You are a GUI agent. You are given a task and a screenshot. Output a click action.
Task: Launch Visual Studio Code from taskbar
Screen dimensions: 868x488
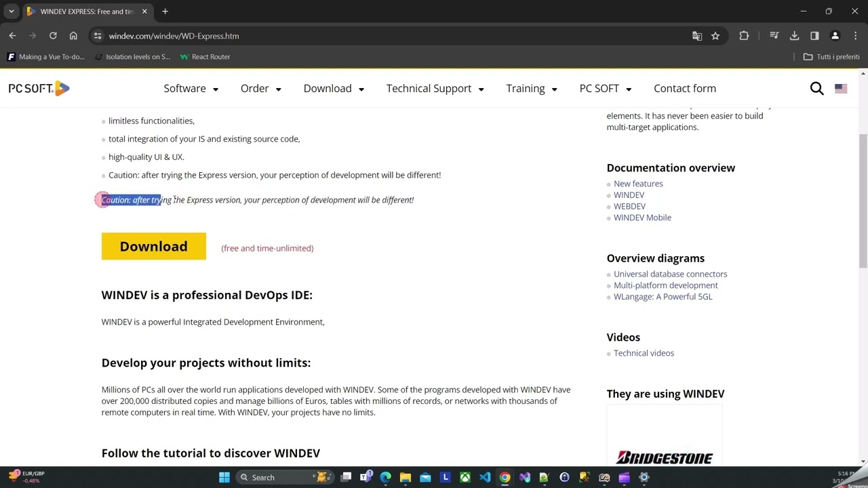(485, 477)
